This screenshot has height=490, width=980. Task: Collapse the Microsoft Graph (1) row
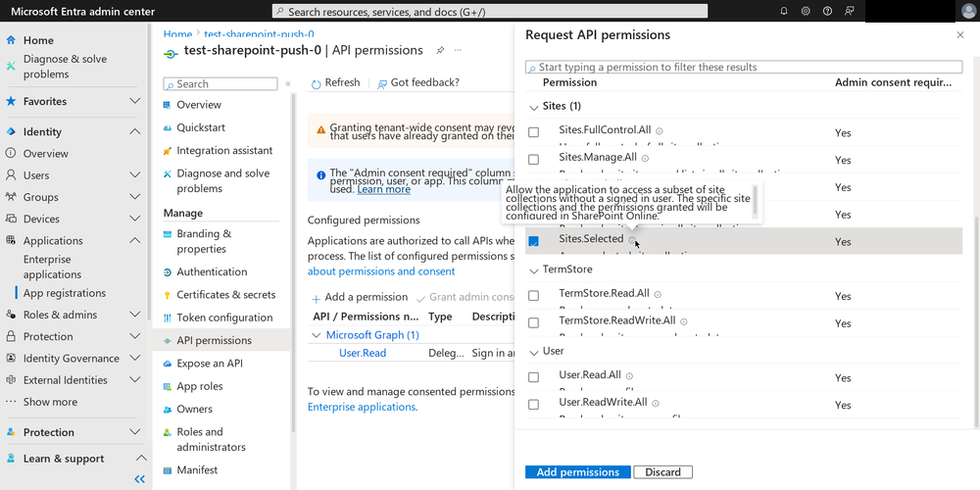316,335
